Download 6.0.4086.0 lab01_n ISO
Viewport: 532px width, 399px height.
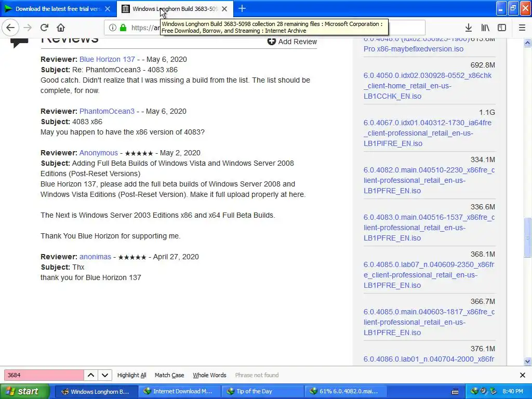click(429, 359)
